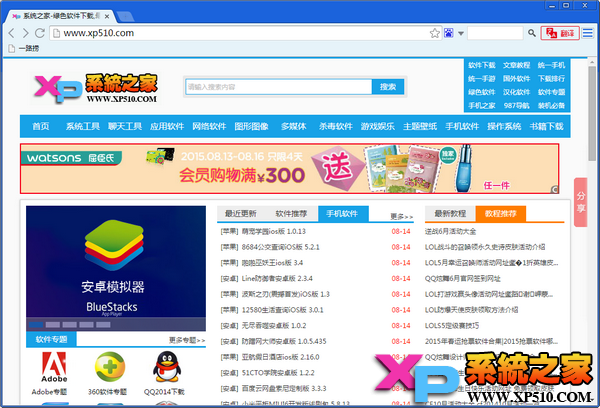Select 手机软件 in the navigation bar
Image resolution: width=600 pixels, height=408 pixels.
pyautogui.click(x=462, y=126)
